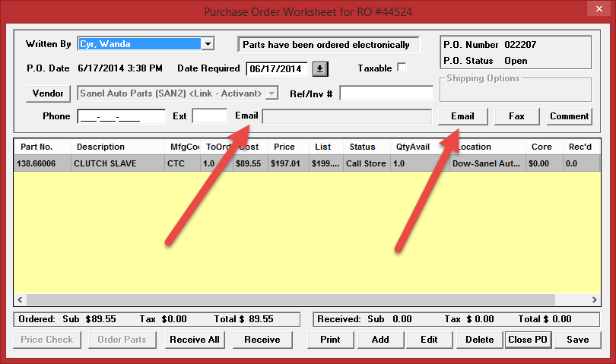616x364 pixels.
Task: Click the $197.01 price cell
Action: (x=288, y=163)
